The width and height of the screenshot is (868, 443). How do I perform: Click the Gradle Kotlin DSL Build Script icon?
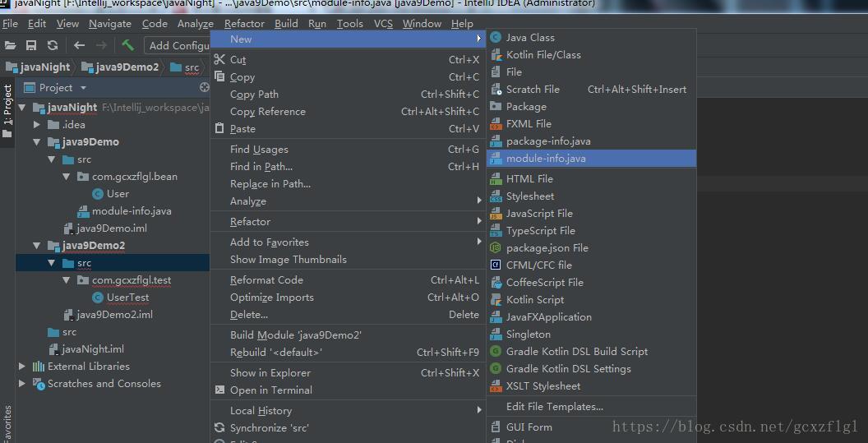(x=496, y=351)
